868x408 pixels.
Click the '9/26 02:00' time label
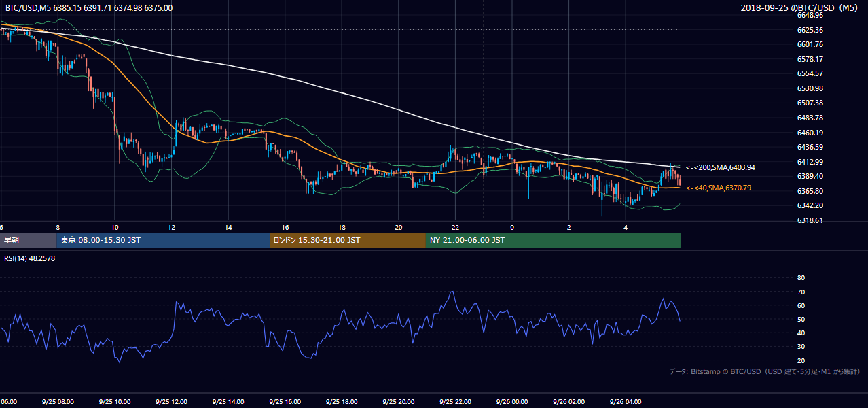[x=568, y=401]
